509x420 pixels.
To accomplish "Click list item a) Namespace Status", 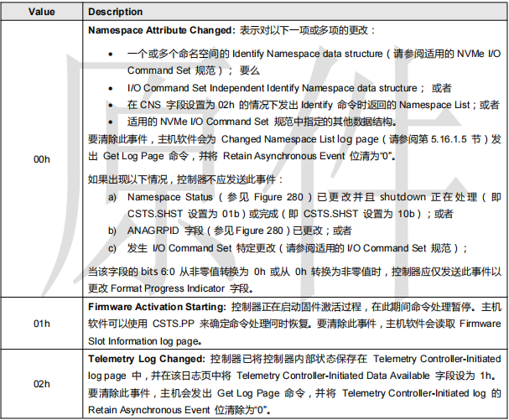I will pos(304,205).
